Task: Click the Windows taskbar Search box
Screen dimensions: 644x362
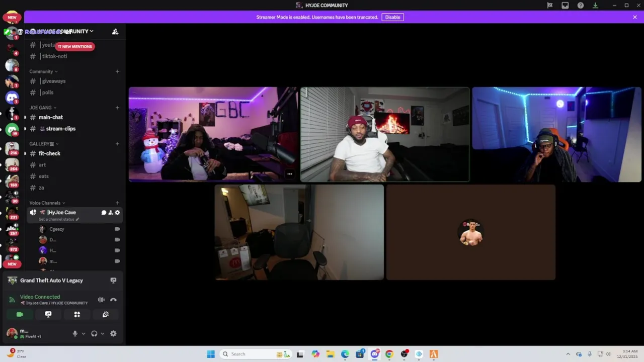Action: [255, 354]
